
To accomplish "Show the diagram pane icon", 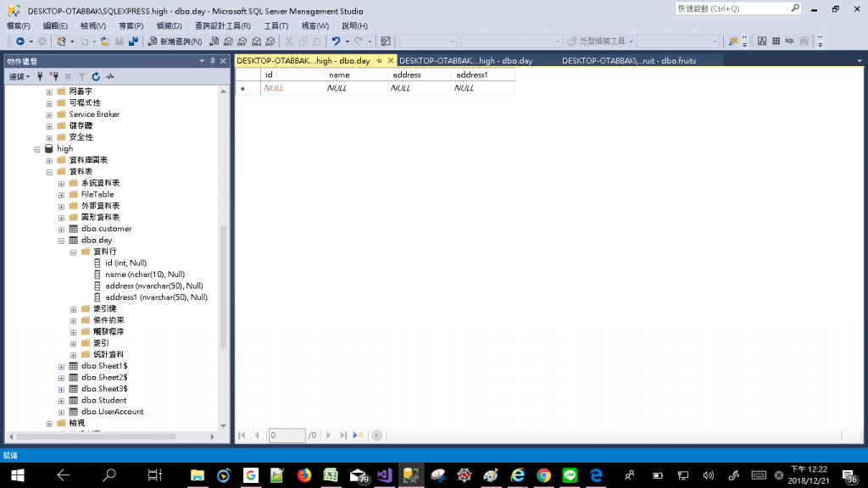I will tap(762, 42).
